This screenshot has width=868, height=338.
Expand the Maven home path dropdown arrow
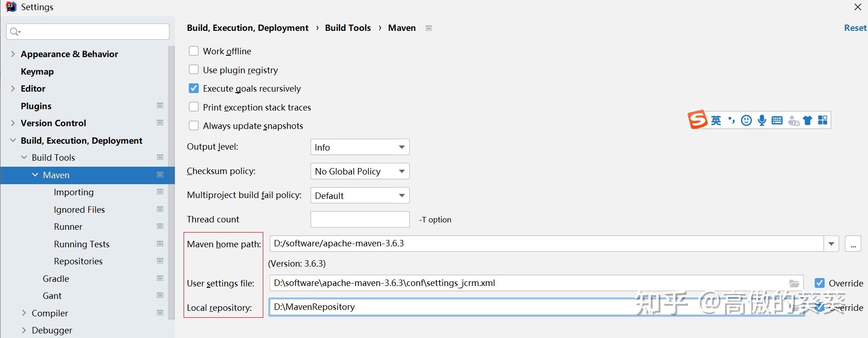click(831, 244)
